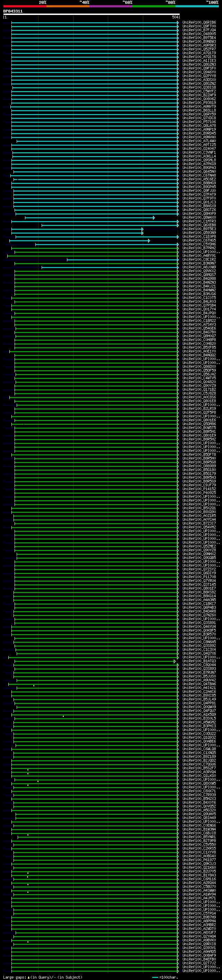This screenshot has height=980, width=222.
Task: Select label UniRef100_P14152
Action: 199,489
